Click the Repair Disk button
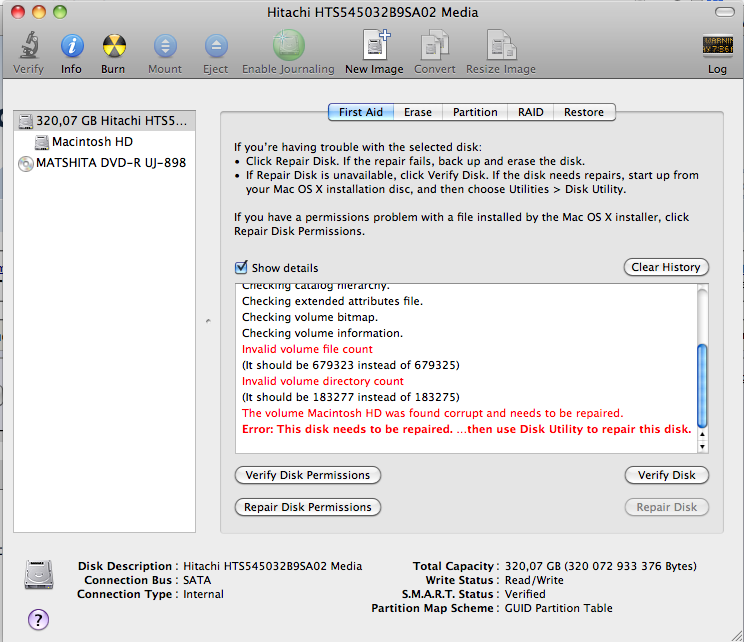Image resolution: width=744 pixels, height=642 pixels. 667,507
